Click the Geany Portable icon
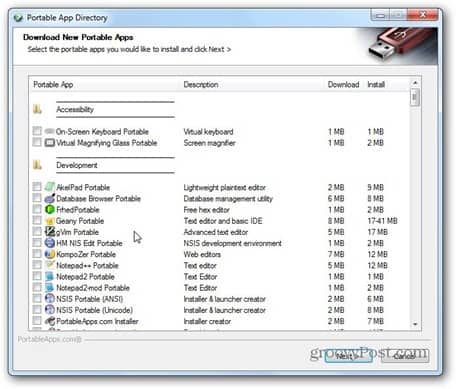456x389 pixels. (49, 221)
